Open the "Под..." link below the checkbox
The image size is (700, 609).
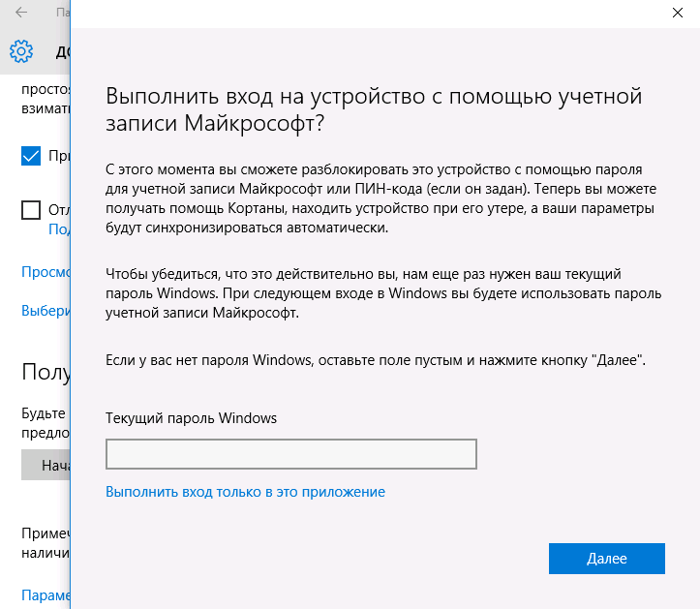tap(59, 229)
